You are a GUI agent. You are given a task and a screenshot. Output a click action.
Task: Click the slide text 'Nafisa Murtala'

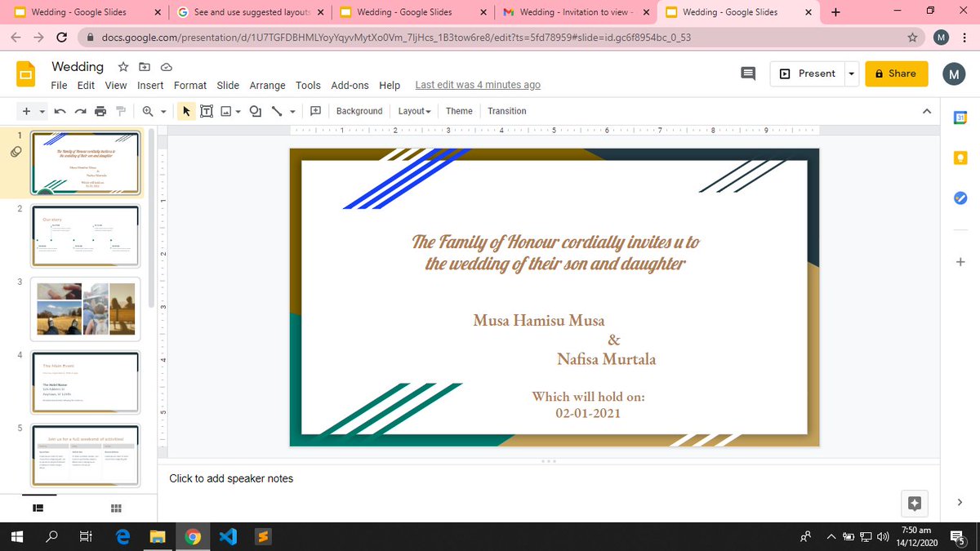[607, 359]
